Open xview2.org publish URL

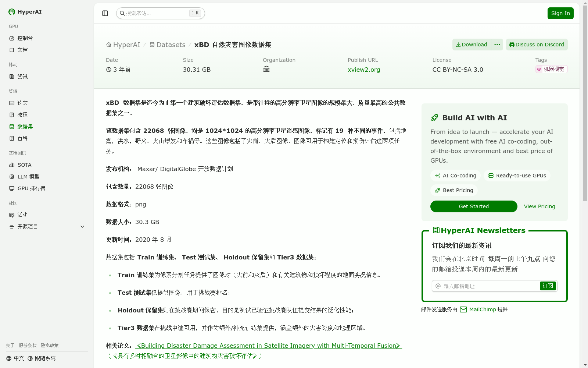(x=364, y=70)
